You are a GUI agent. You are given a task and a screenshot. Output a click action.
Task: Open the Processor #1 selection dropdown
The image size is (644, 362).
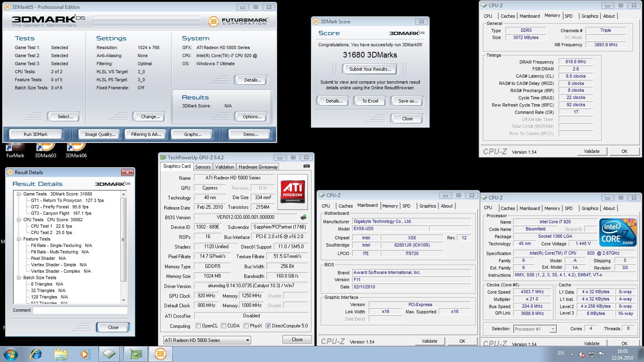(535, 329)
